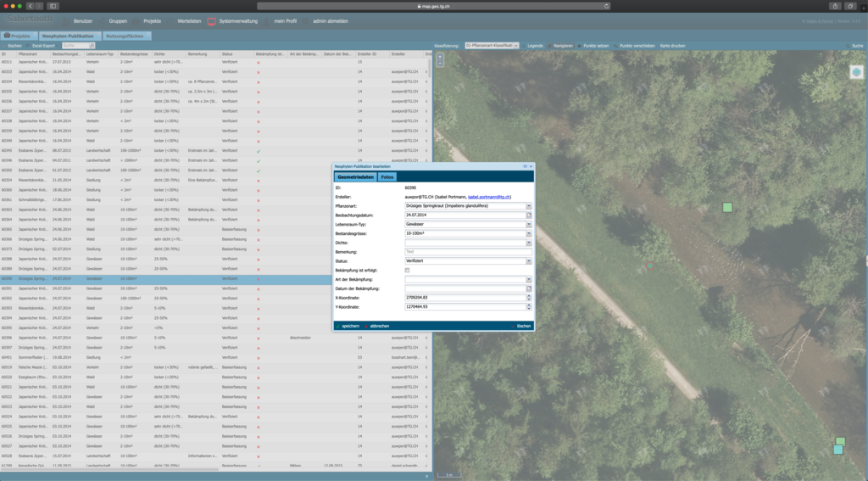Open the Wertelisten menu
Image resolution: width=868 pixels, height=481 pixels.
[x=189, y=21]
